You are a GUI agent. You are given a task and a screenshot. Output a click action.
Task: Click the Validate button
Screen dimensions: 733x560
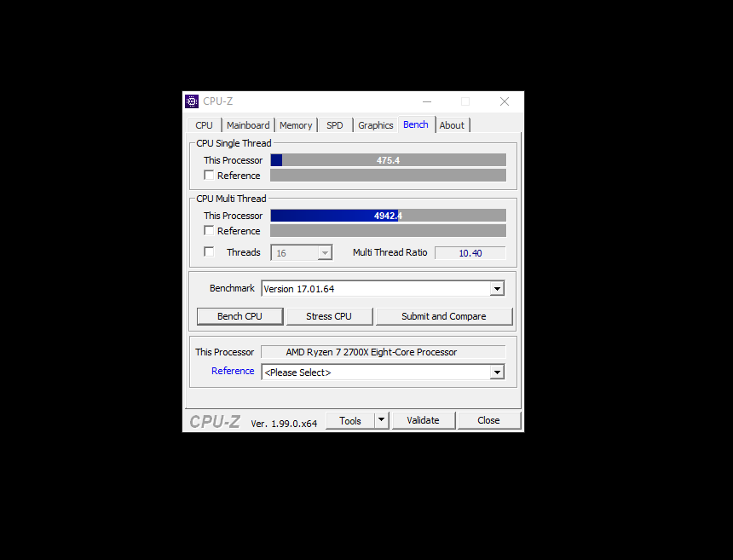(423, 420)
